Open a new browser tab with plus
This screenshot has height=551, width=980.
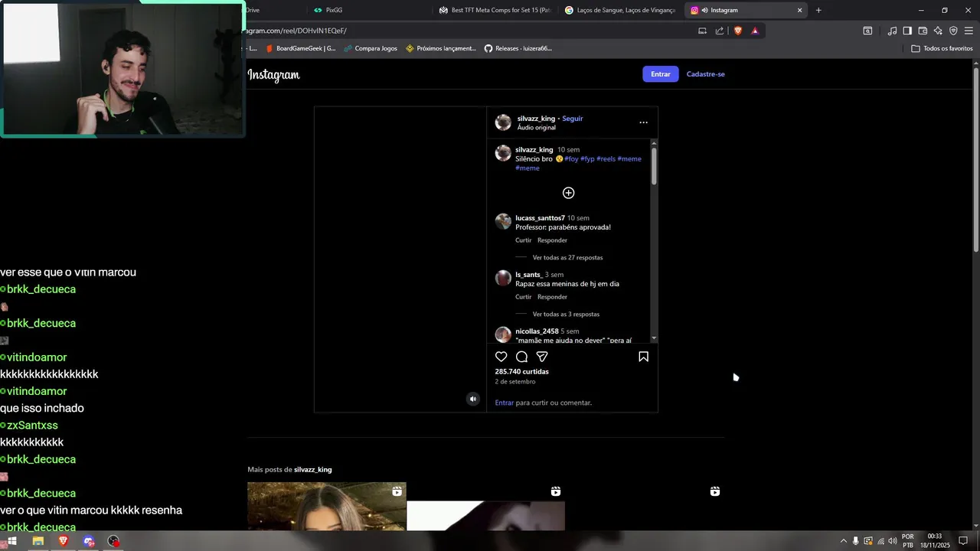818,10
